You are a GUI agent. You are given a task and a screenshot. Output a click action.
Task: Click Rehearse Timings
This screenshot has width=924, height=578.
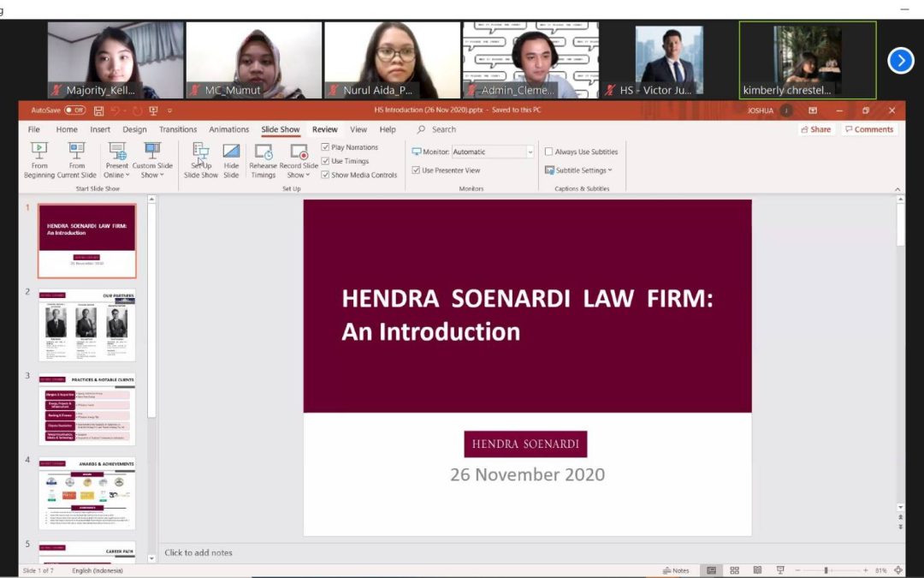[x=263, y=158]
